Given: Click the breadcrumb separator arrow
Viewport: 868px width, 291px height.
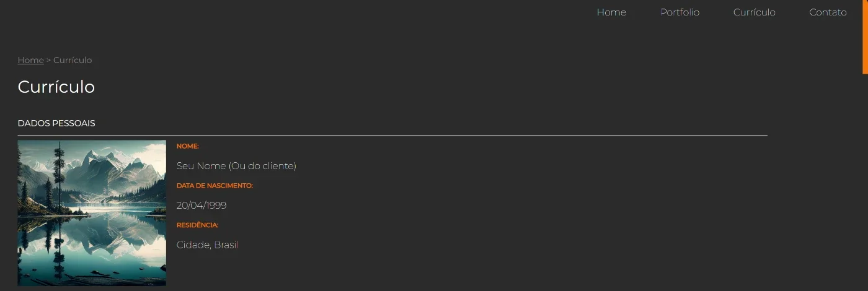Looking at the screenshot, I should tap(48, 60).
